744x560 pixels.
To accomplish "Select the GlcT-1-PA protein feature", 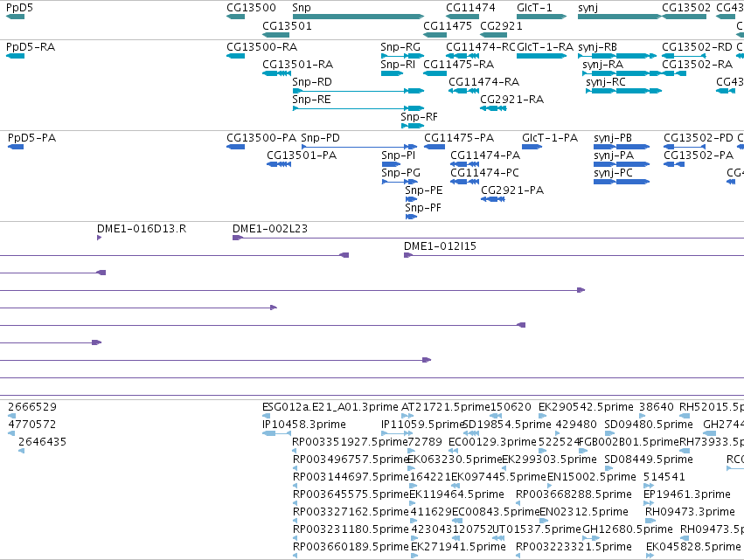I will [532, 147].
